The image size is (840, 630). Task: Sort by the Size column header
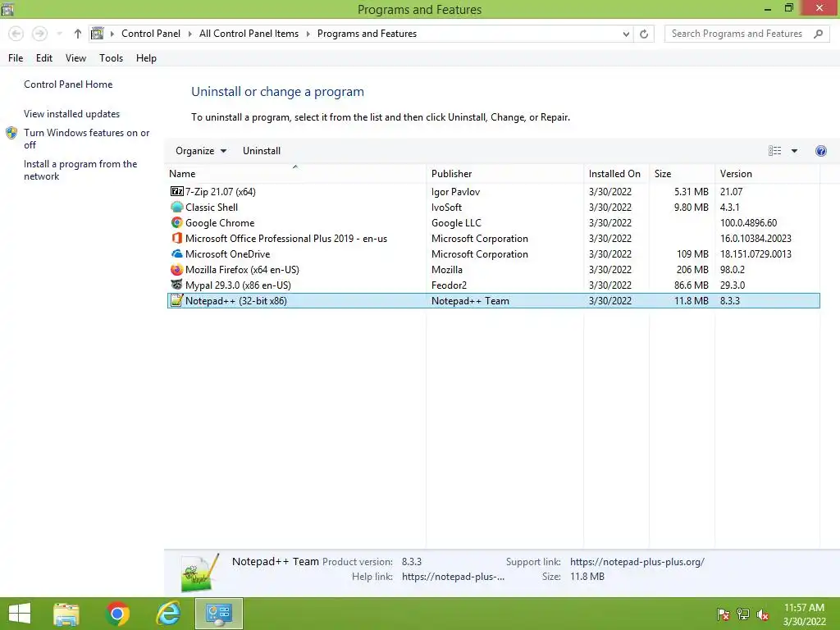(x=682, y=174)
